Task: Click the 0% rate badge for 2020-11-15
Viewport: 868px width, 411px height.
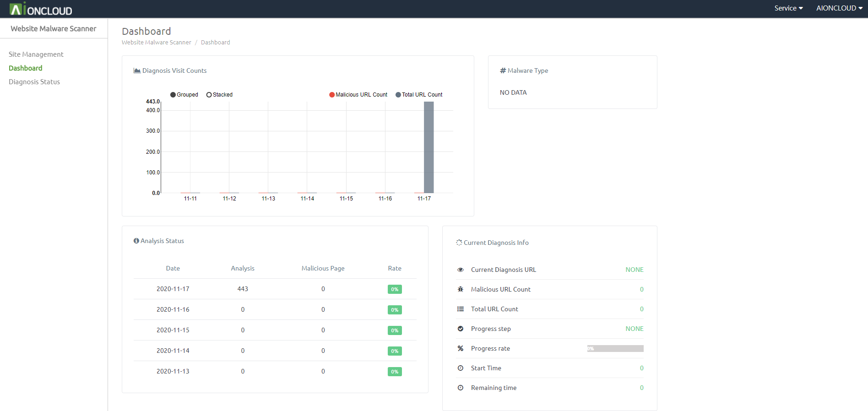Action: 395,330
